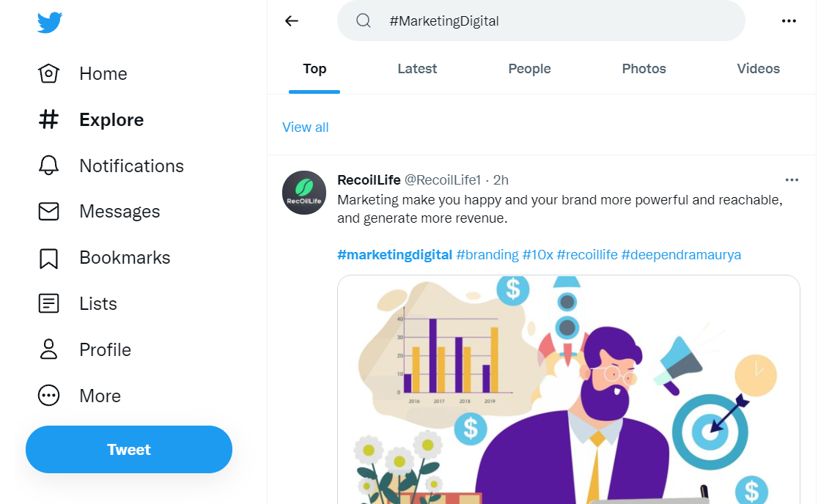This screenshot has width=818, height=504.
Task: Click tweet text 'Marketing make you happy'
Action: point(399,200)
